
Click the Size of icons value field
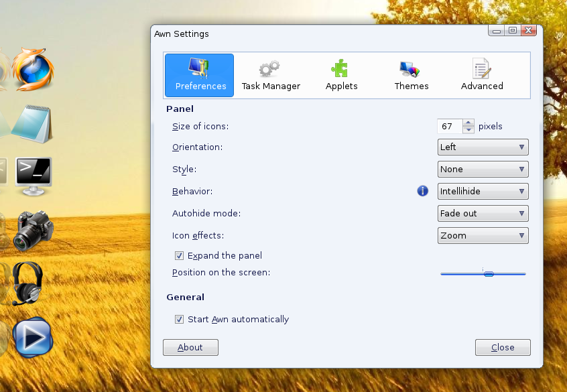pyautogui.click(x=450, y=126)
